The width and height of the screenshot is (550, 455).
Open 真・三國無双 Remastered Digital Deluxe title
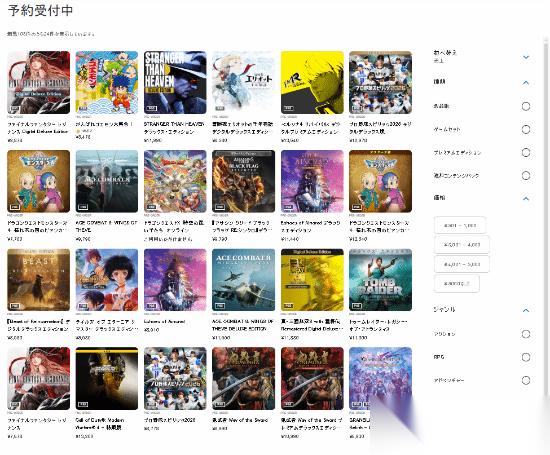[x=312, y=325]
